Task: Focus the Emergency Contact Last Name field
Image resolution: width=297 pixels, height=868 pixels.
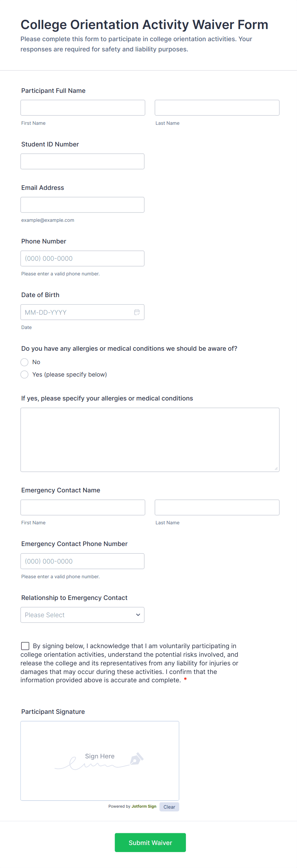Action: 217,507
